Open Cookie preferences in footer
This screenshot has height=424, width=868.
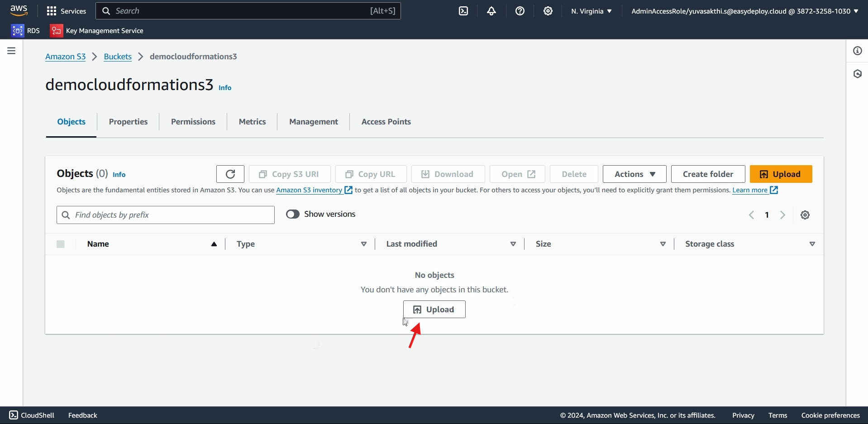[x=830, y=415]
